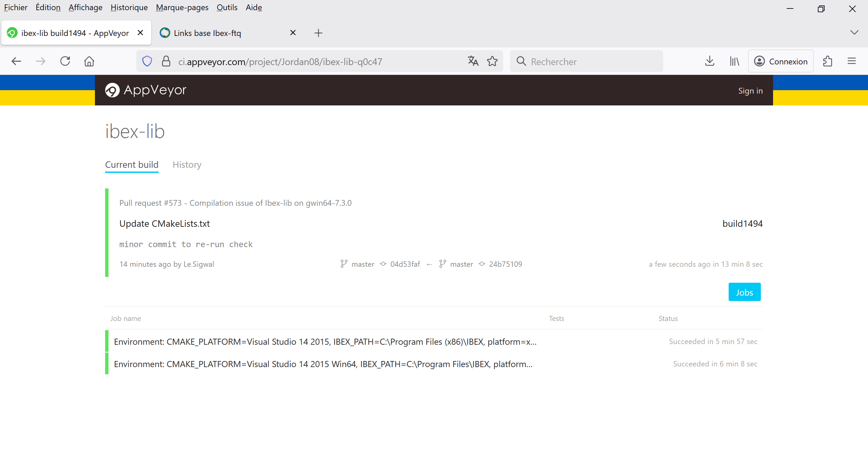Reload the current page

(x=65, y=61)
